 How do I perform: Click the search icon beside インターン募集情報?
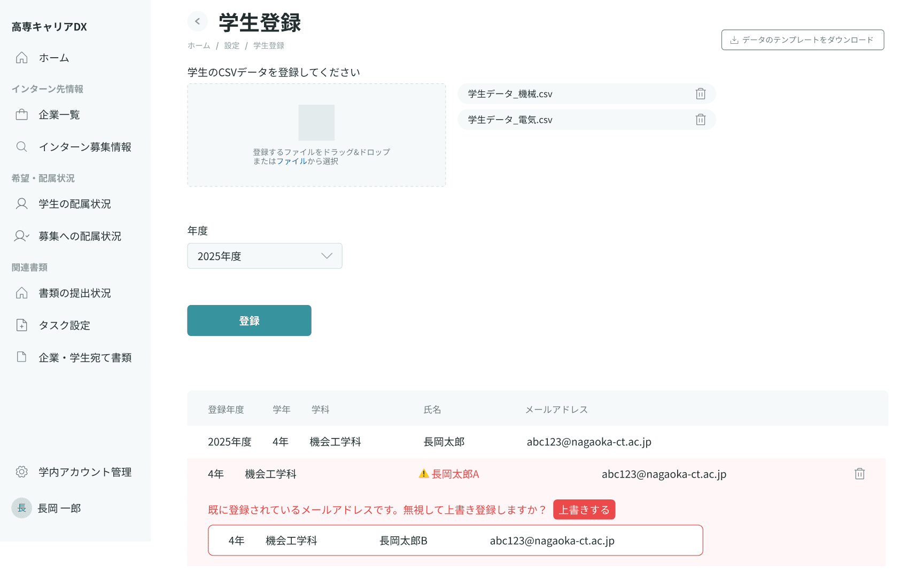pos(21,146)
